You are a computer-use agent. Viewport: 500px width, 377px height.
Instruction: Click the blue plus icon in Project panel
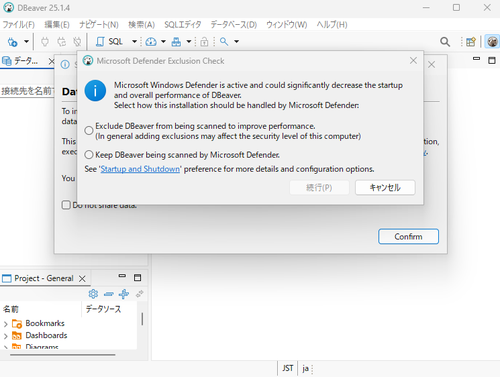[124, 294]
